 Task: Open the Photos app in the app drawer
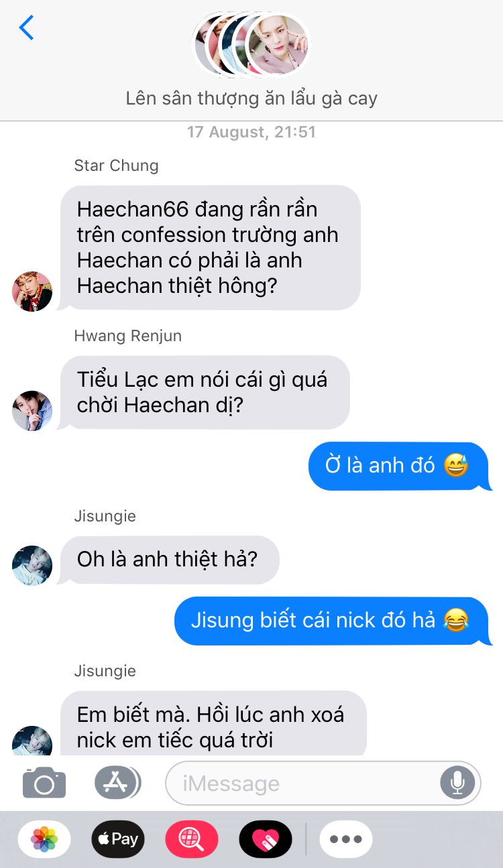point(44,839)
